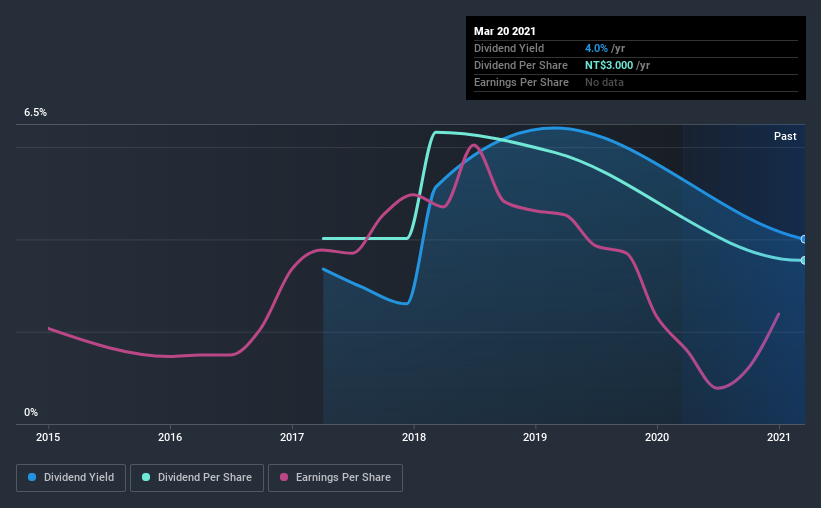Select the blue Dividend Yield endpoint marker
Image resolution: width=821 pixels, height=508 pixels.
tap(804, 239)
